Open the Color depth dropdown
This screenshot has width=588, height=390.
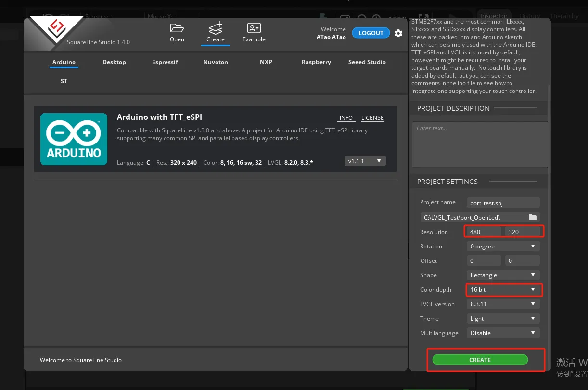click(x=502, y=290)
